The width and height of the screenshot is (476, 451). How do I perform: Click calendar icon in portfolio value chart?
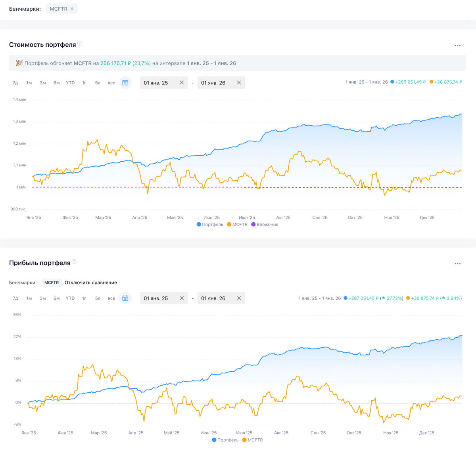pyautogui.click(x=125, y=83)
